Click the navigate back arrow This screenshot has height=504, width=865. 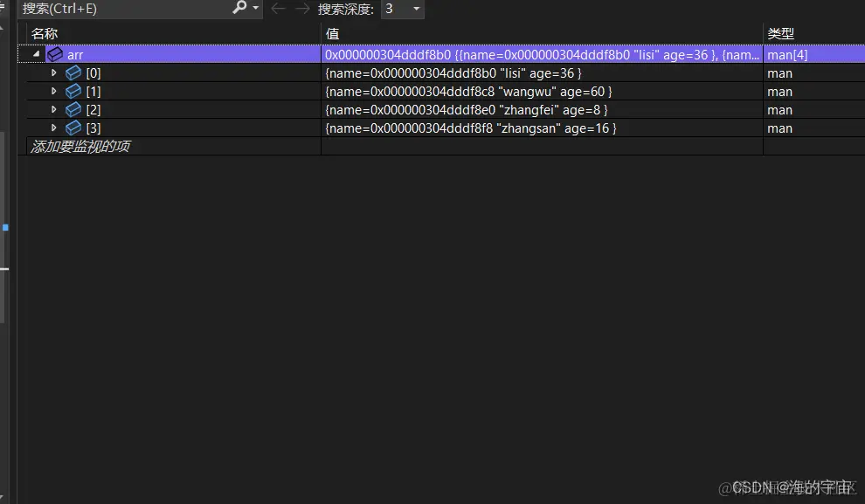click(x=278, y=8)
